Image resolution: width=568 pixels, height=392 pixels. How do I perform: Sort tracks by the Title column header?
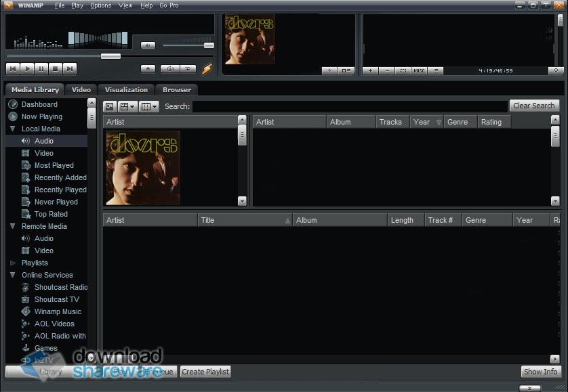tap(245, 220)
